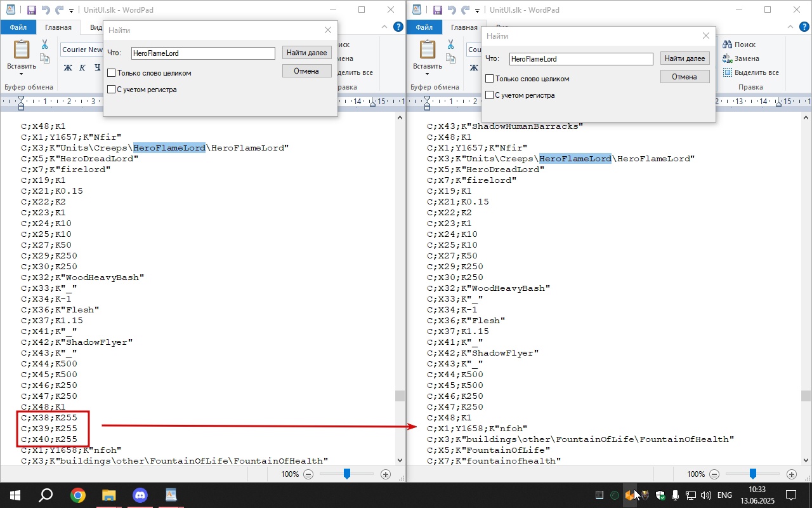The height and width of the screenshot is (508, 812).
Task: Open Windows Start menu
Action: [x=15, y=495]
